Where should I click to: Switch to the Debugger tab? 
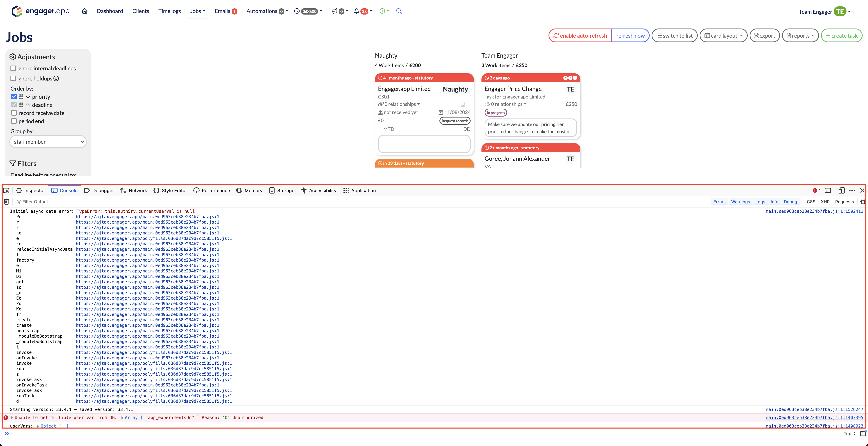tap(99, 191)
